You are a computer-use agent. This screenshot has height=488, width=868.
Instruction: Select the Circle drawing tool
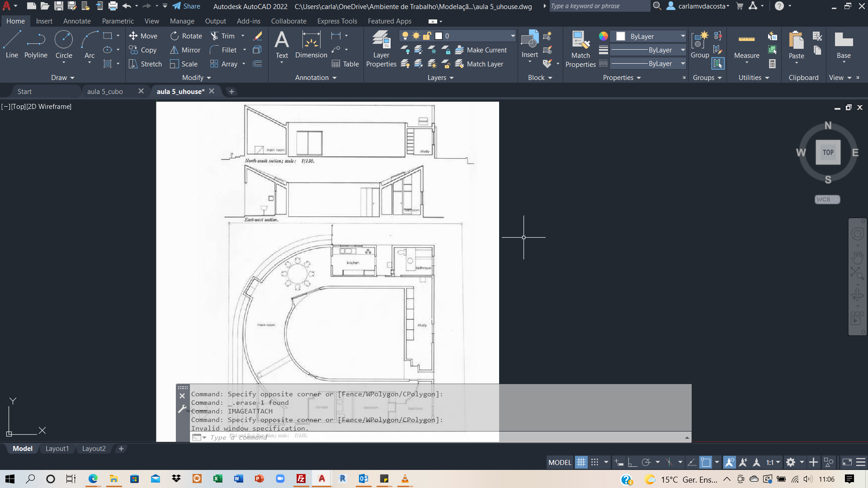(64, 45)
